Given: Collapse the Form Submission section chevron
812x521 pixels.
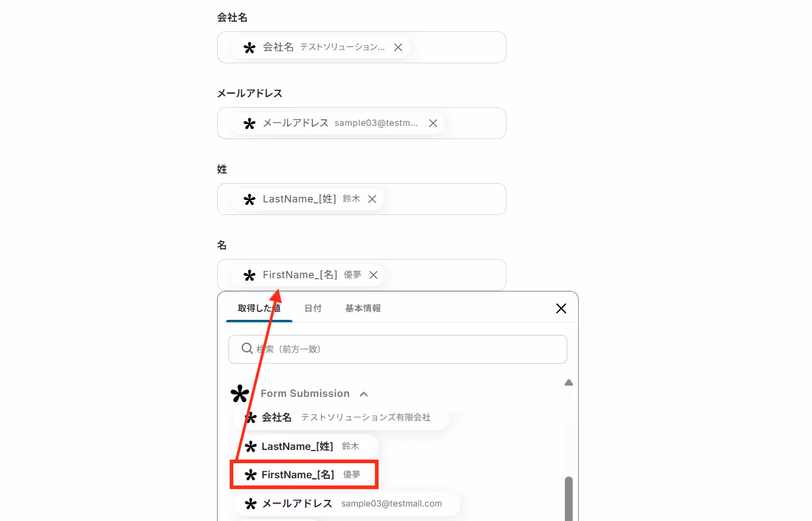Looking at the screenshot, I should 364,394.
